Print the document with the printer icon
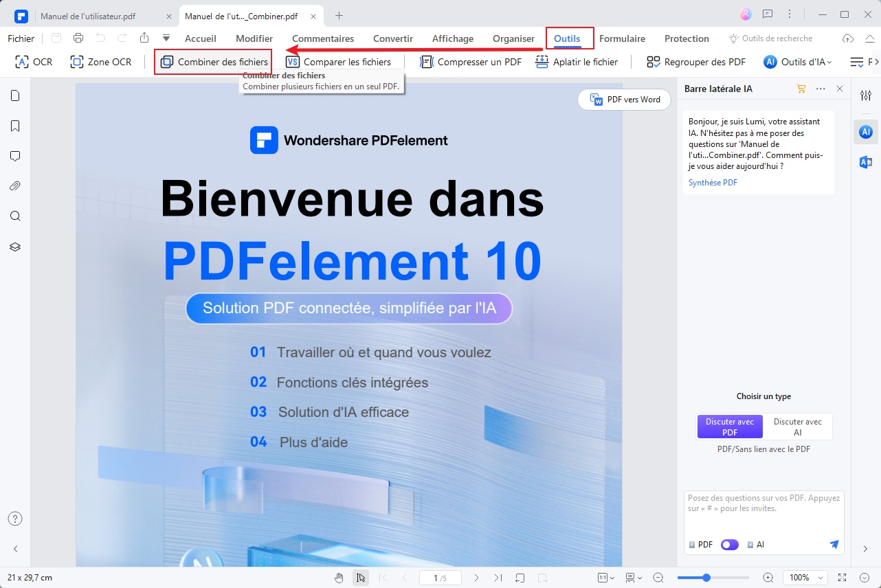Viewport: 881px width, 588px height. click(78, 38)
